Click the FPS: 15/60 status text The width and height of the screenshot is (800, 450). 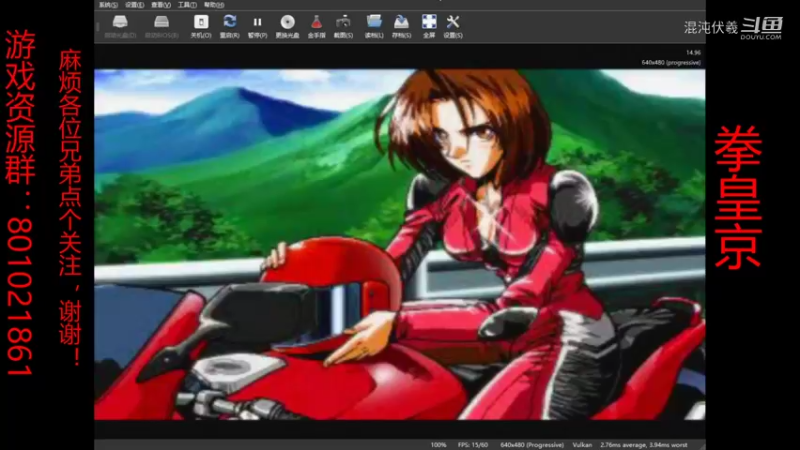[x=473, y=445]
